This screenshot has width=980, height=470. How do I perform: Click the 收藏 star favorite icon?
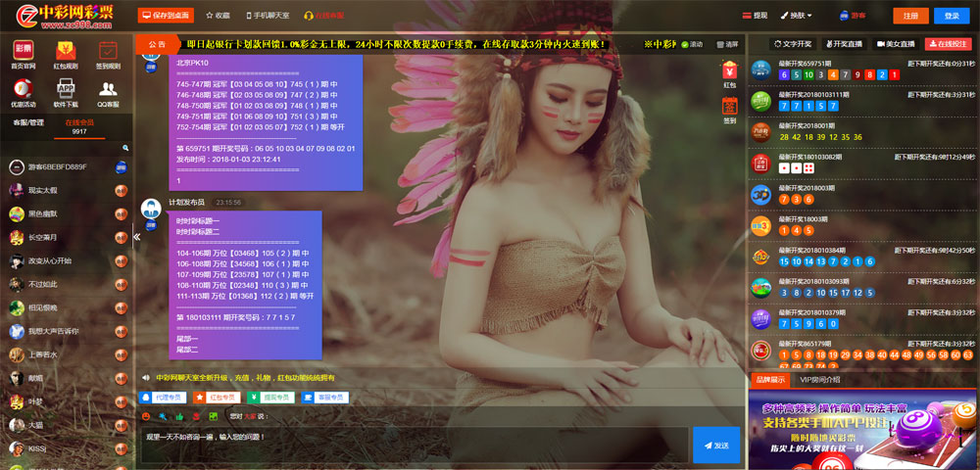[217, 16]
